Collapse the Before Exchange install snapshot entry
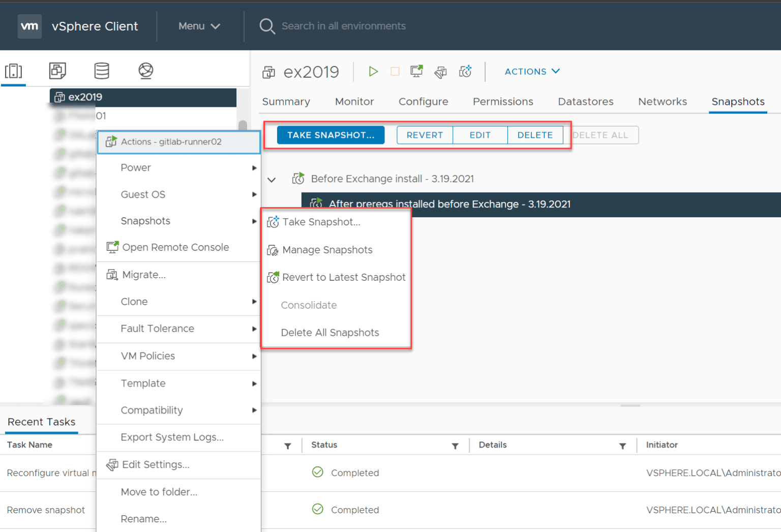Screen dimensions: 781x532 coord(272,180)
